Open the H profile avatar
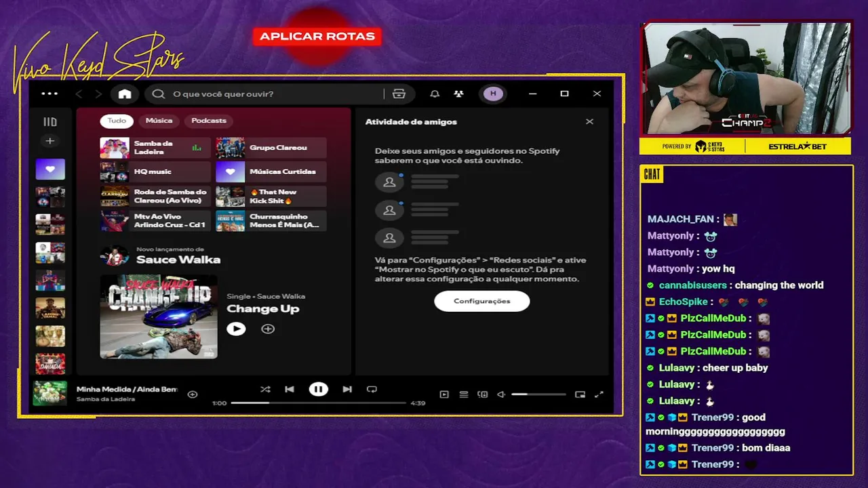The width and height of the screenshot is (868, 488). [x=493, y=94]
